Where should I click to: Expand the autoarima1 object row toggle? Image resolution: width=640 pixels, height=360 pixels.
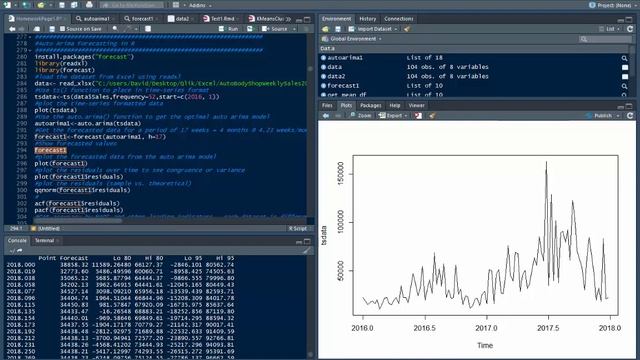click(324, 58)
